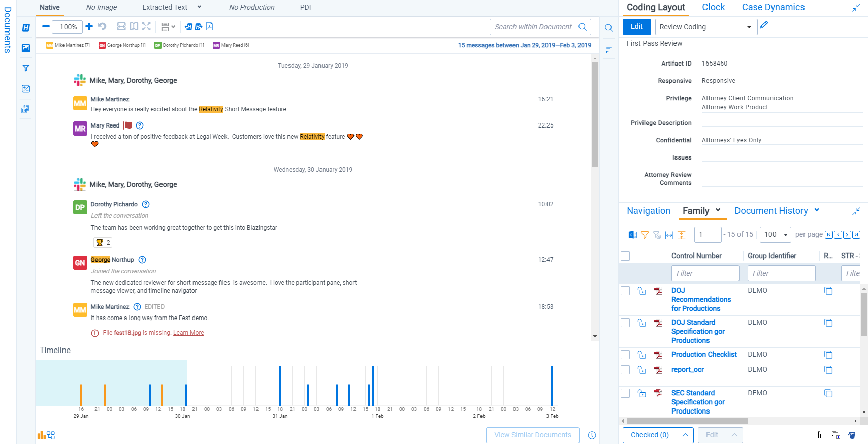Expand the Checked (0) options arrow
This screenshot has height=444, width=868.
pos(685,435)
